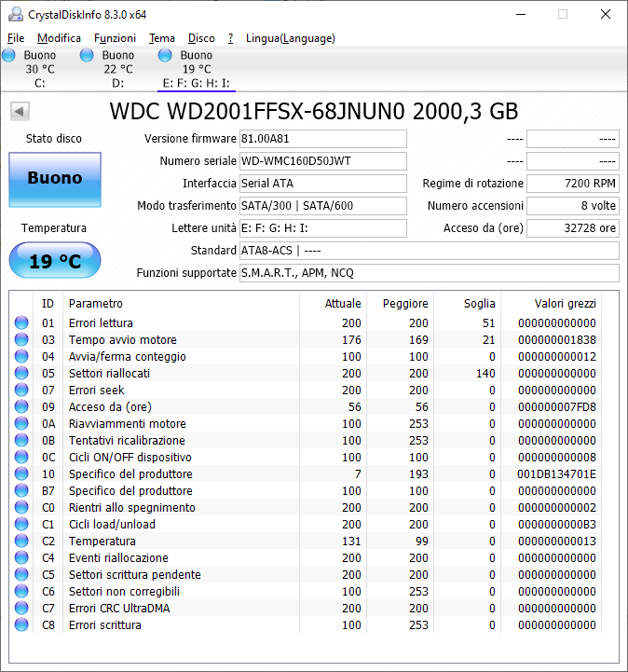628x672 pixels.
Task: Click the Interfaccia field showing Serial ATA
Action: [323, 184]
